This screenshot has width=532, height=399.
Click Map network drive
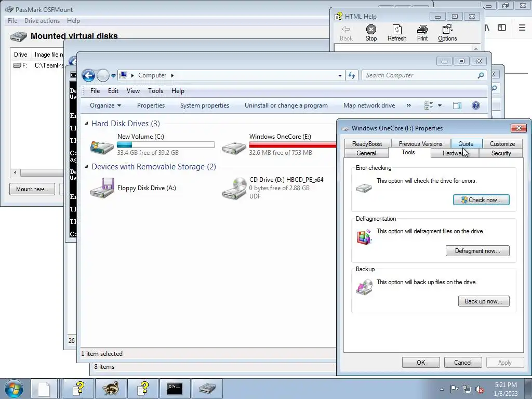(369, 105)
